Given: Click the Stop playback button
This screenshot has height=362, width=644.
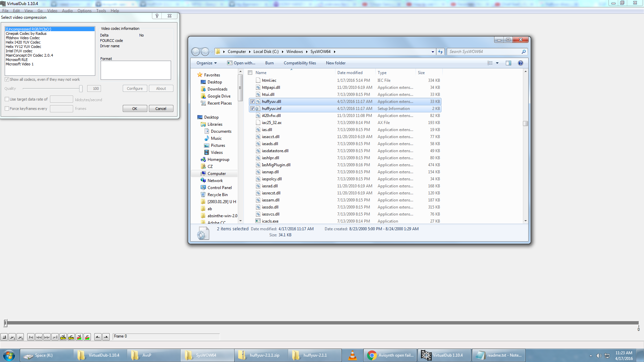Looking at the screenshot, I should (4, 337).
